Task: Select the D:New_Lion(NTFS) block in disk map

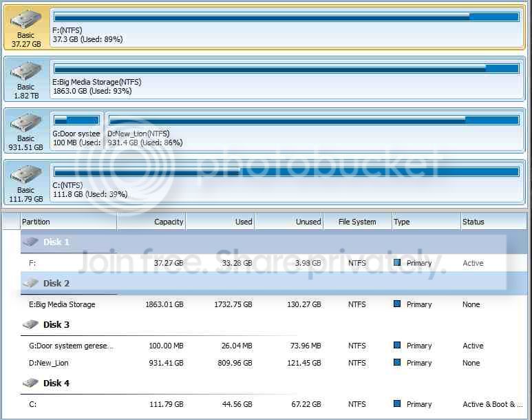Action: 313,131
